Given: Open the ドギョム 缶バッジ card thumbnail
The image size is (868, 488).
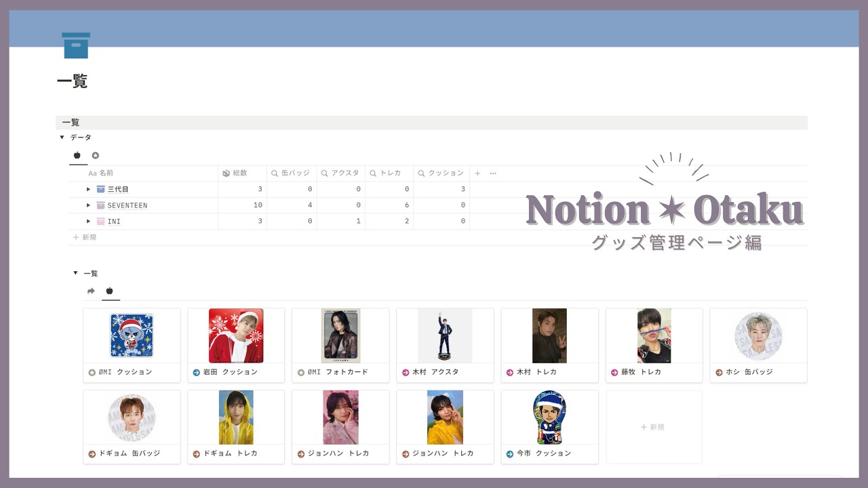Looking at the screenshot, I should (132, 417).
